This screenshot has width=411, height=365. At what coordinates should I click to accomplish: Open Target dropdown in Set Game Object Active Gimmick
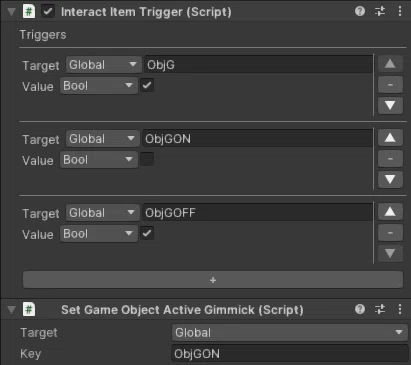pyautogui.click(x=289, y=332)
